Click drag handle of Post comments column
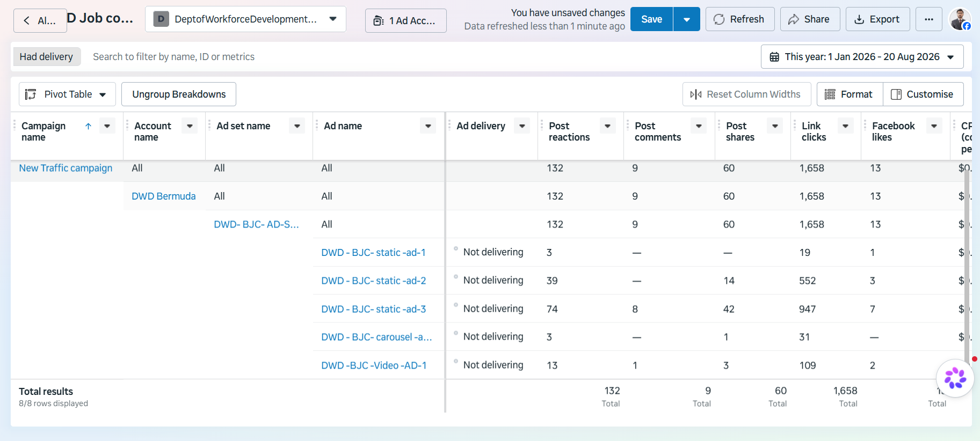Image resolution: width=980 pixels, height=441 pixels. [628, 126]
